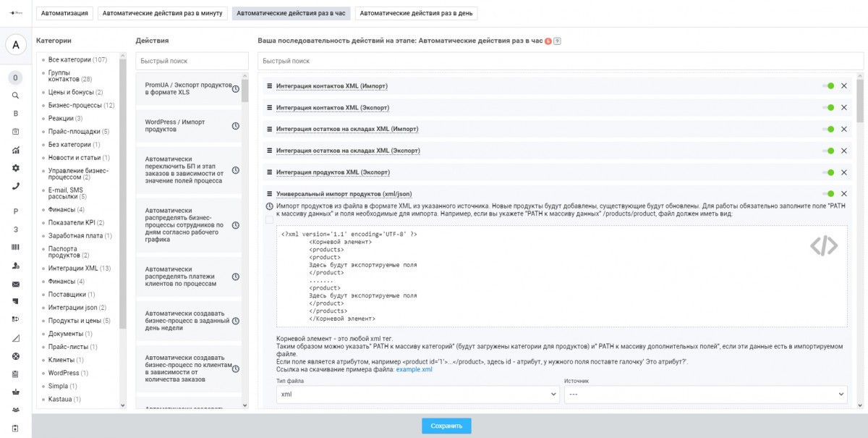This screenshot has height=438, width=868.
Task: Toggle switch for Интеграция продуктов XML (Экспорт)
Action: pos(828,172)
